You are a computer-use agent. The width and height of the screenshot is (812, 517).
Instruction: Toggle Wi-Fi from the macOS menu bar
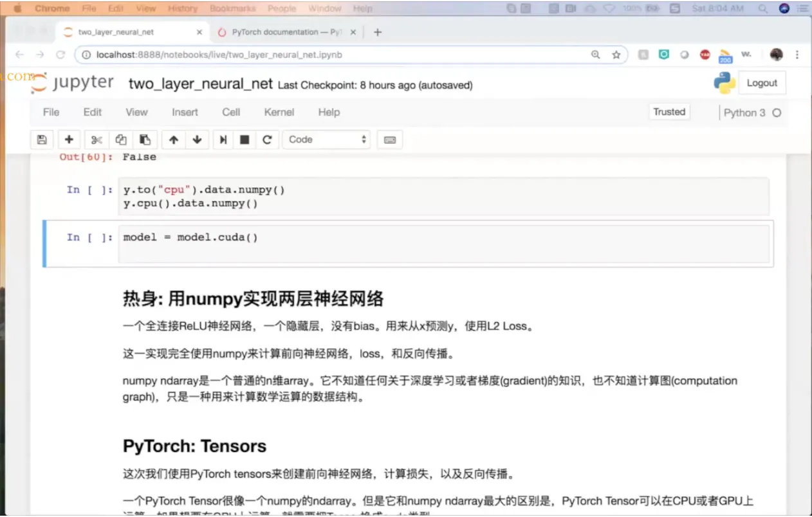[609, 8]
